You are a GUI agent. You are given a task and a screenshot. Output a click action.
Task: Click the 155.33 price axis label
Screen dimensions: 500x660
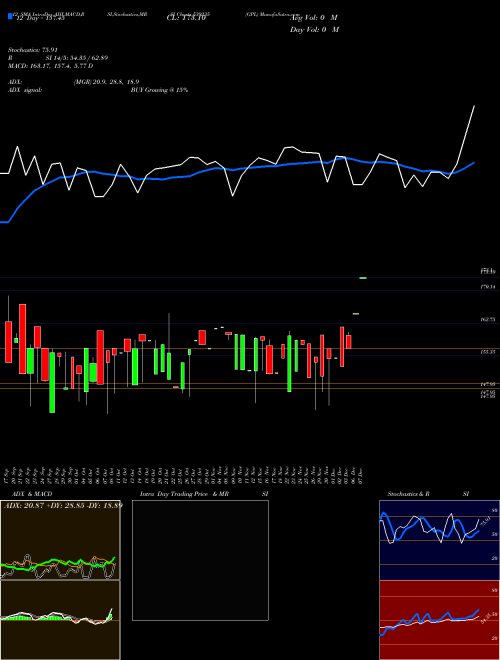pos(488,351)
